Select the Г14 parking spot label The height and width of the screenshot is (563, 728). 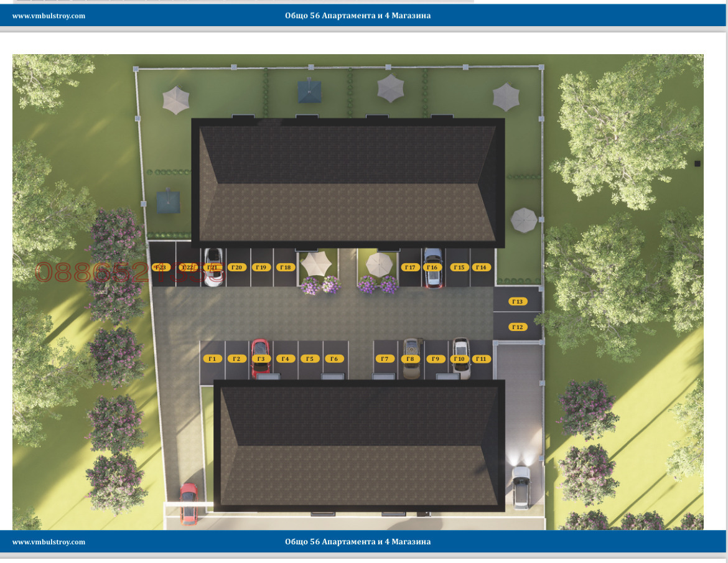[x=482, y=268]
